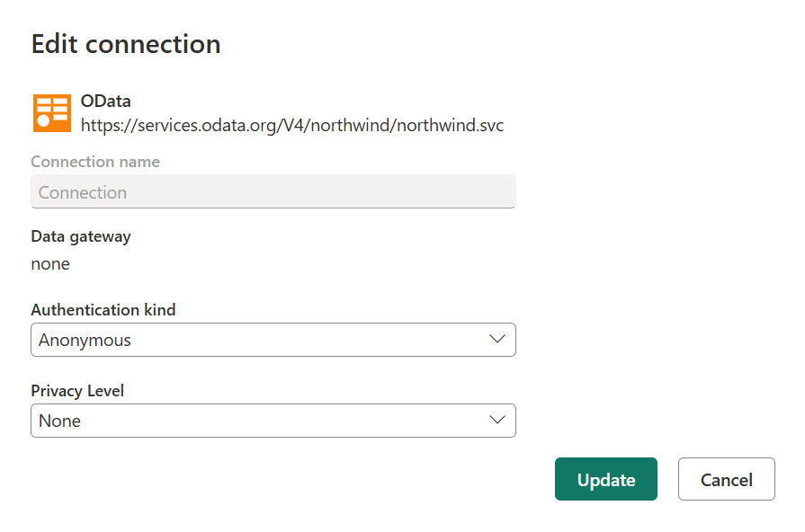Click the Data gateway section label
This screenshot has width=805, height=532.
(80, 235)
